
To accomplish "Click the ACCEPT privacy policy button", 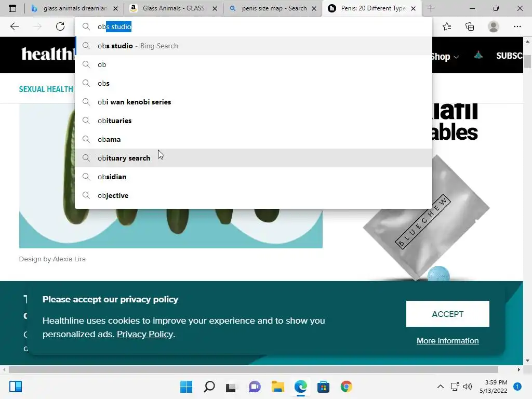I will [x=447, y=314].
